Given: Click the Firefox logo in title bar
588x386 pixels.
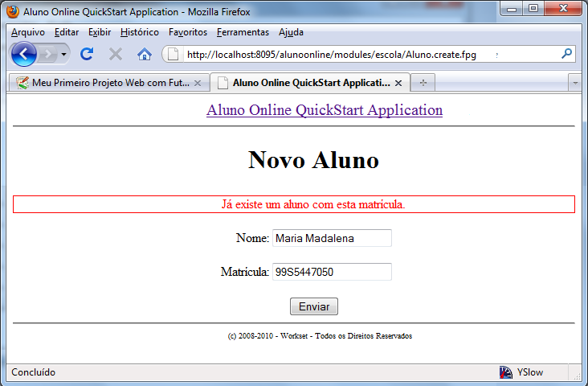Looking at the screenshot, I should (x=13, y=11).
